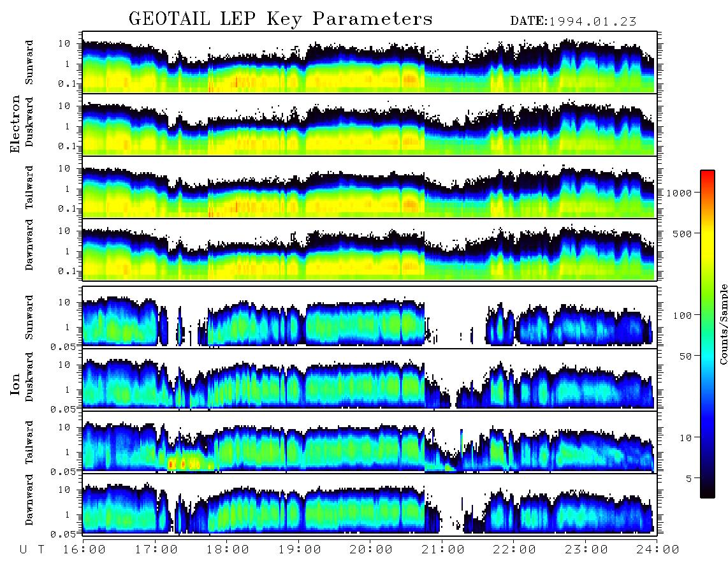Click the 0.05 tick of Ion Dawnward panel
Viewport: 728px width, 561px height.
(x=63, y=534)
